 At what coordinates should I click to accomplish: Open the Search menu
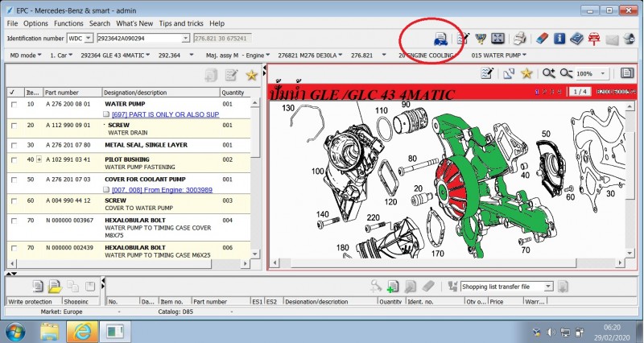pos(99,23)
